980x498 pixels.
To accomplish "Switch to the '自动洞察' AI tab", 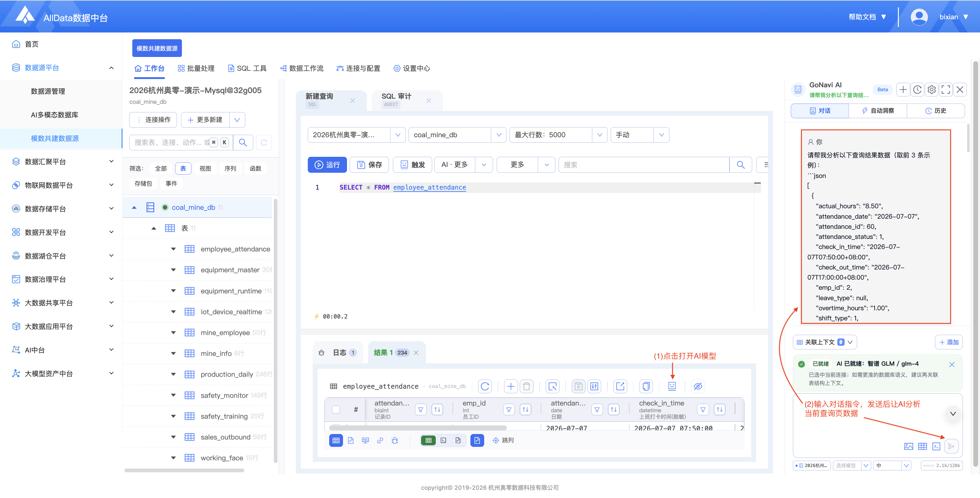I will point(878,111).
